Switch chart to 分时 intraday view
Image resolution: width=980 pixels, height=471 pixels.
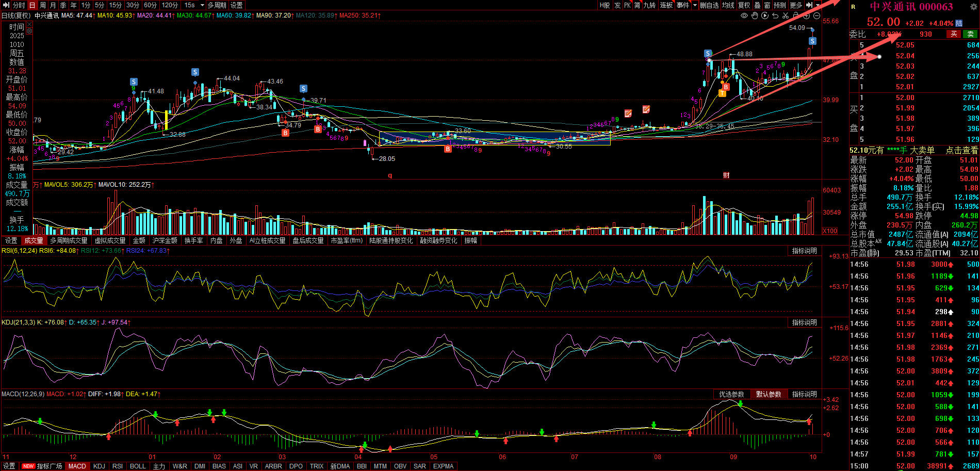click(x=19, y=5)
